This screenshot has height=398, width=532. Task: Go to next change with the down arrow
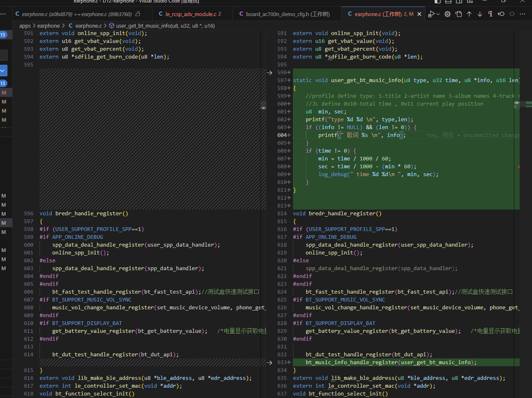[480, 14]
